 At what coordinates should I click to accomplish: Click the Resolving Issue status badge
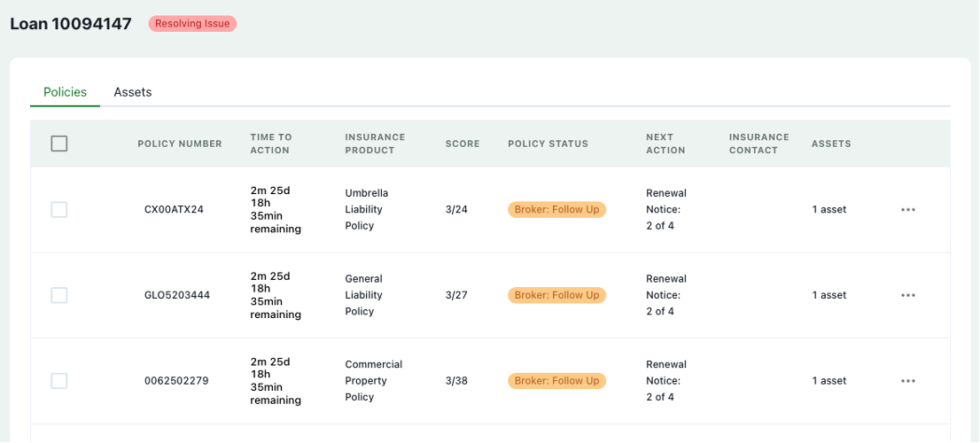(192, 24)
